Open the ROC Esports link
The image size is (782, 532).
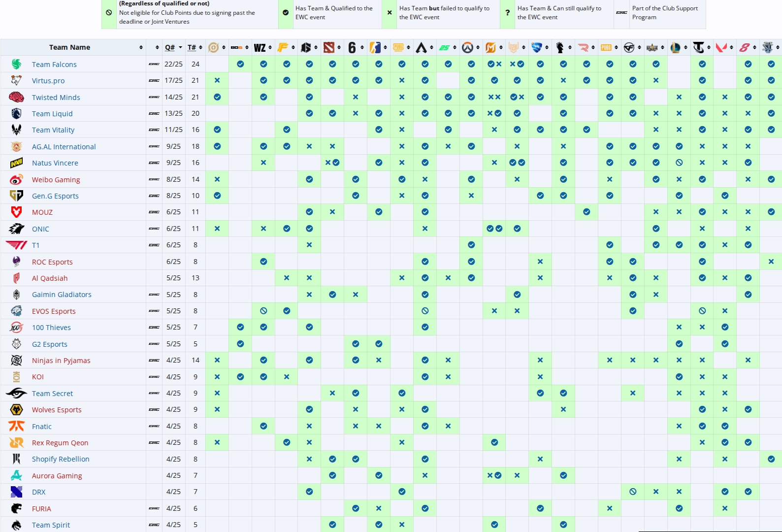(x=52, y=262)
